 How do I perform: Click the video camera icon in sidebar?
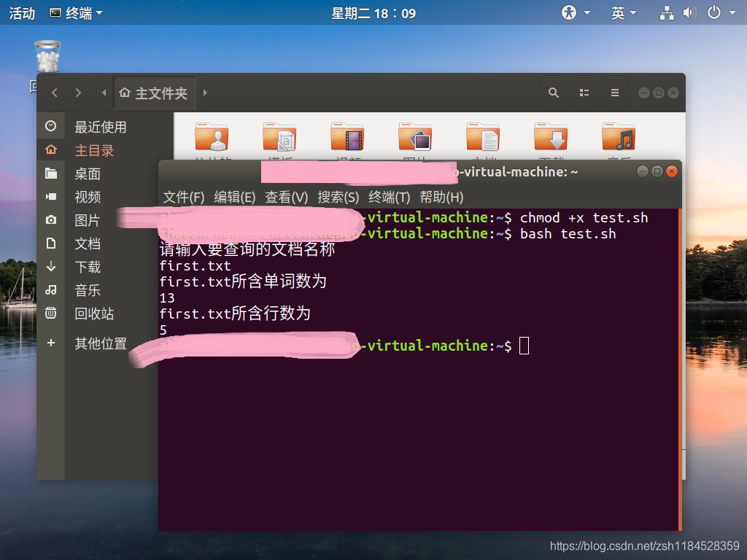coord(51,197)
